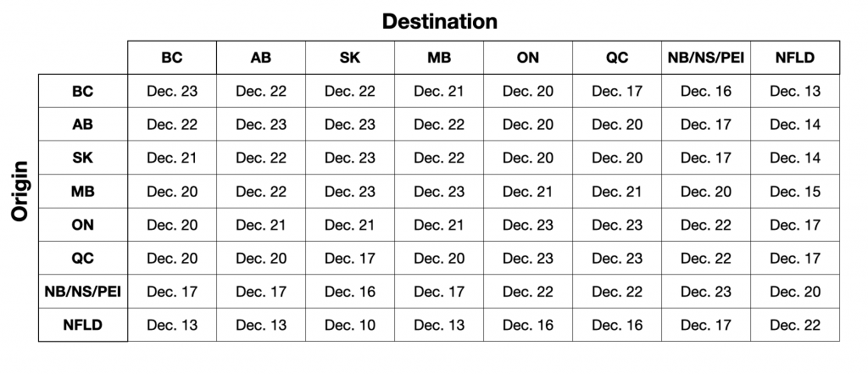Select NFLD to SK cell Dec. 10
868x374 pixels.
pos(350,325)
